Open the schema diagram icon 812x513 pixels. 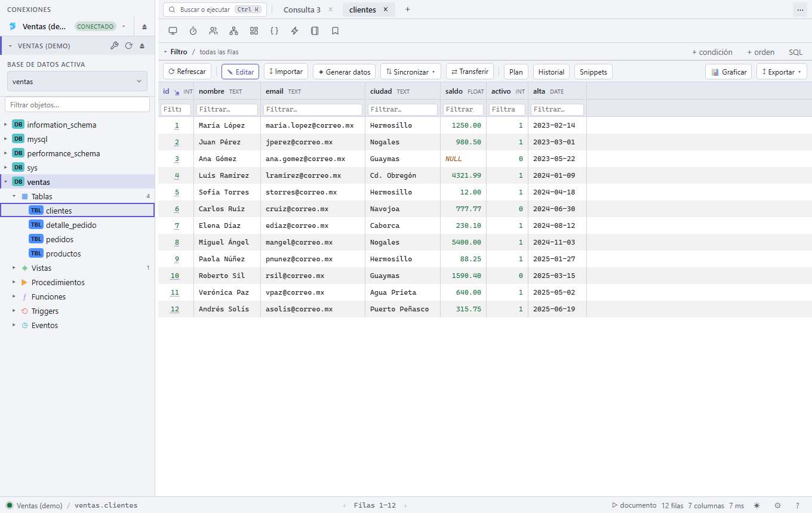(x=234, y=31)
